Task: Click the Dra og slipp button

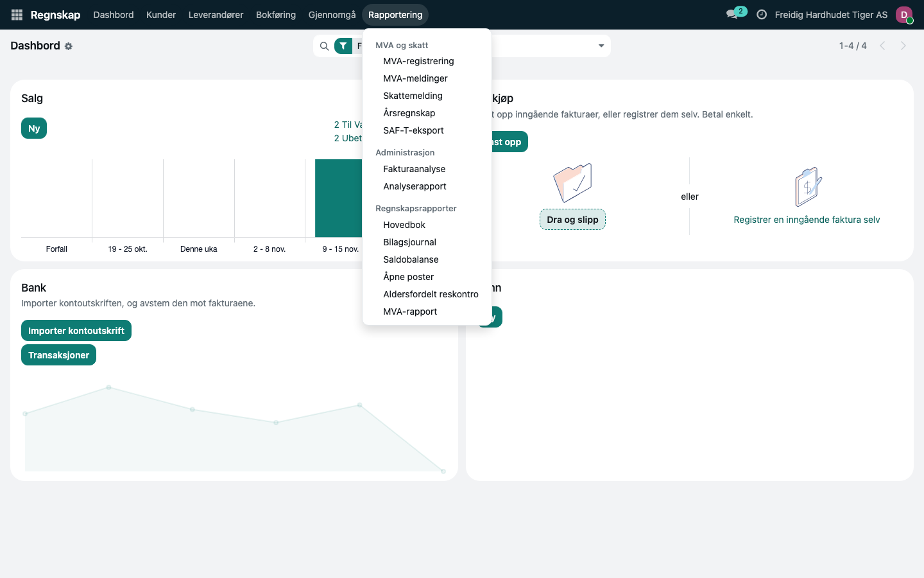Action: 572,220
